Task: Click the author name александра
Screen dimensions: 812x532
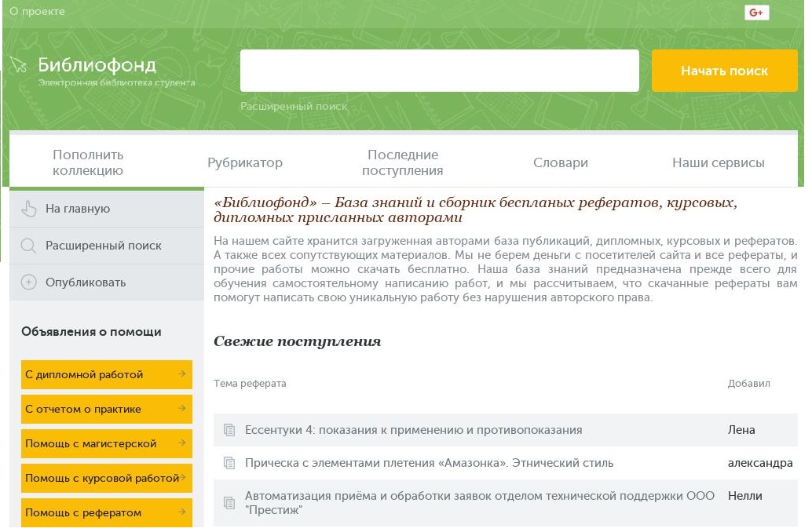Action: [x=760, y=463]
